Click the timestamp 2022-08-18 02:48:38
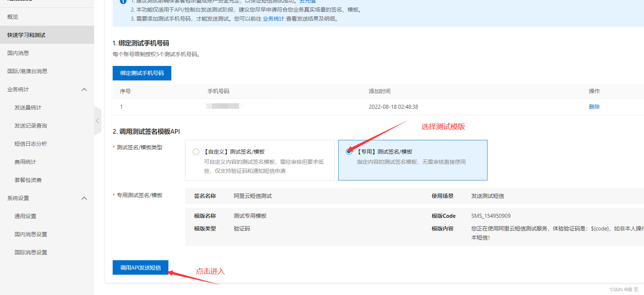644x295 pixels. point(393,107)
